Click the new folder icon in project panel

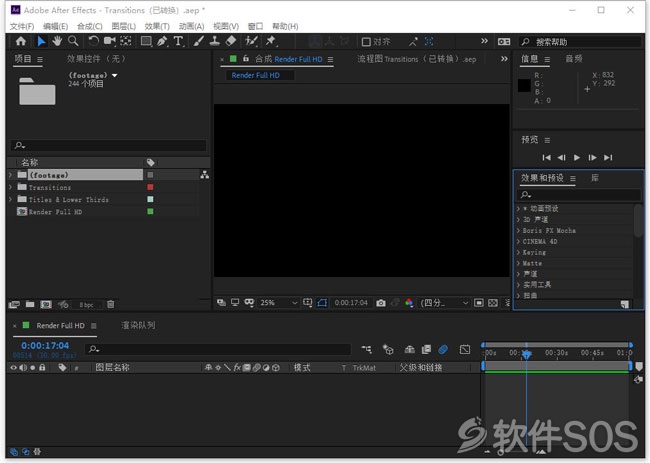pos(30,304)
